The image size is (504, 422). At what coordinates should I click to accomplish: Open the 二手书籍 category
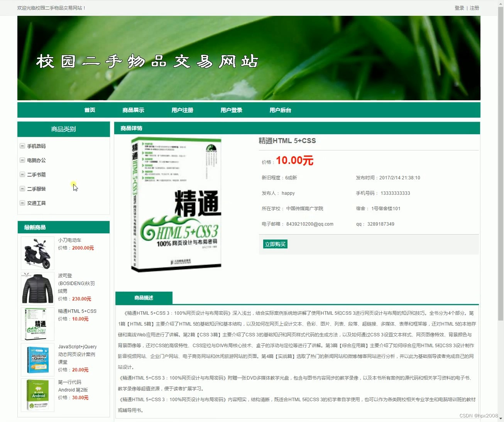pos(36,175)
